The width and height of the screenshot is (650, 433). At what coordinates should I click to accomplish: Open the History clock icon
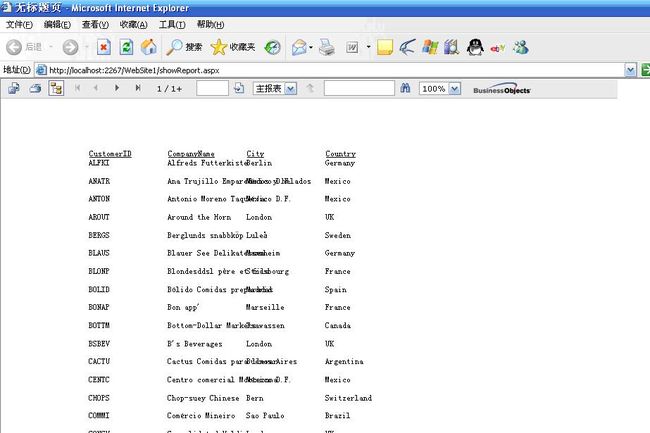pos(272,48)
